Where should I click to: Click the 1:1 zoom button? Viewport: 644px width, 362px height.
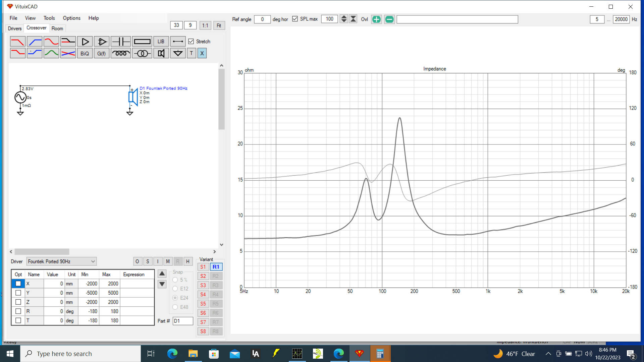[x=205, y=25]
